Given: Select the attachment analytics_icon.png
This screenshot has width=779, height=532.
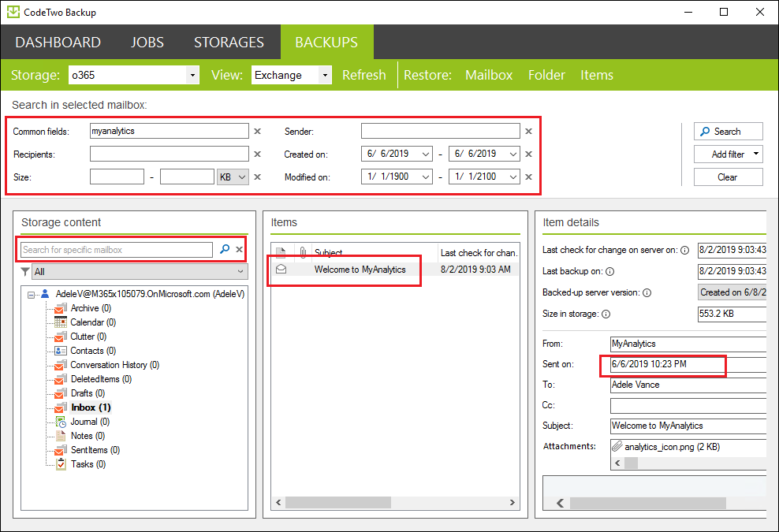Looking at the screenshot, I should [673, 447].
